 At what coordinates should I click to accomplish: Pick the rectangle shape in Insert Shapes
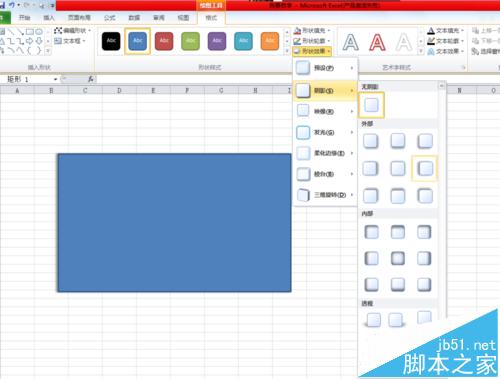pyautogui.click(x=30, y=32)
